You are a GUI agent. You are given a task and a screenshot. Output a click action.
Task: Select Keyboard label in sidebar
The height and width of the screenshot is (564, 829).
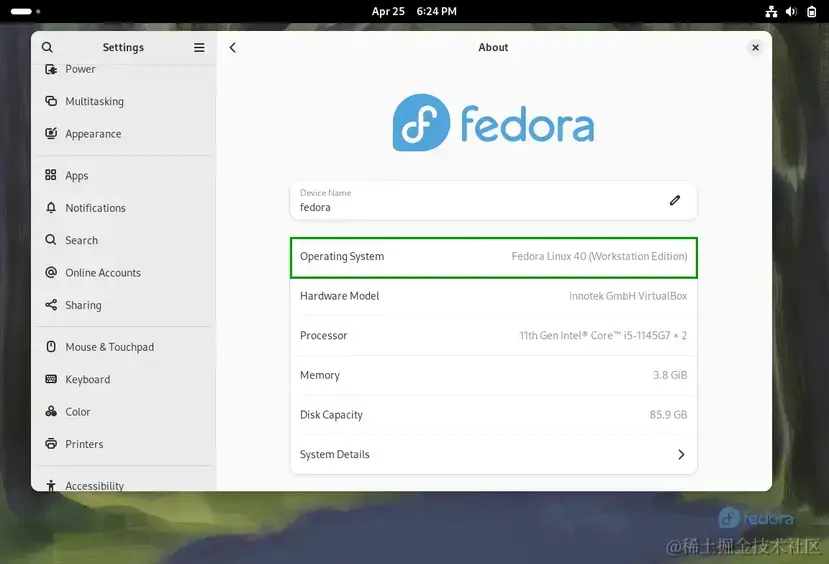pos(88,380)
